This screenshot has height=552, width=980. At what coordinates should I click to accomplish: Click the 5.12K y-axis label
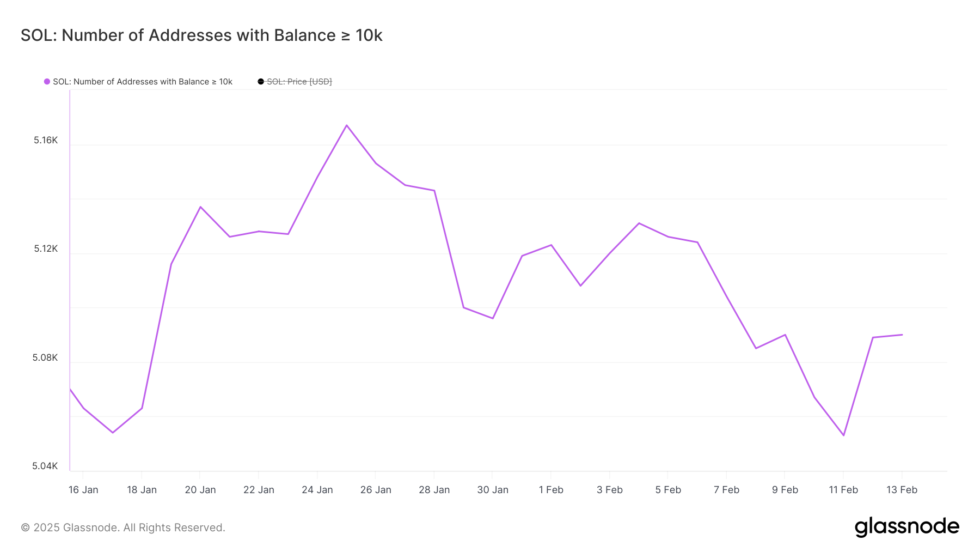46,249
